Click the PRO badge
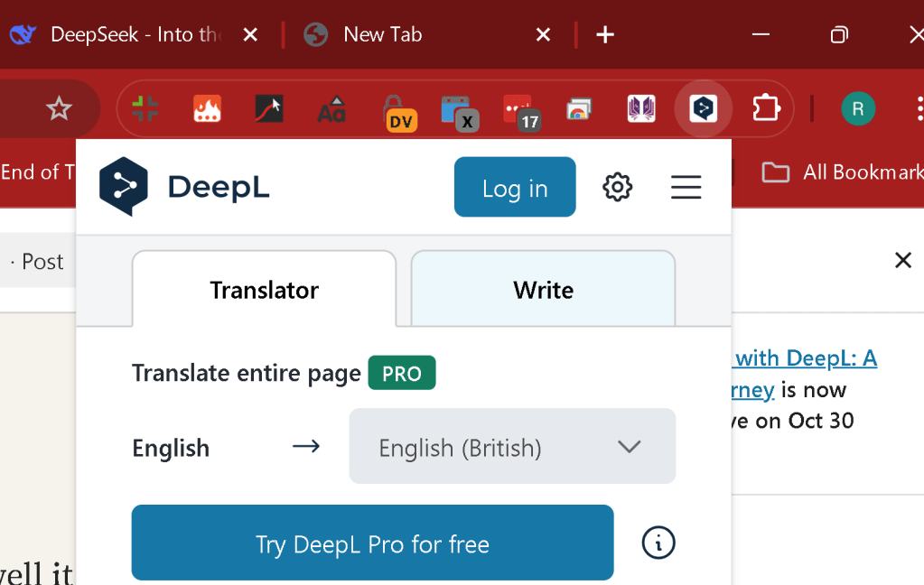Image resolution: width=924 pixels, height=585 pixels. tap(402, 373)
